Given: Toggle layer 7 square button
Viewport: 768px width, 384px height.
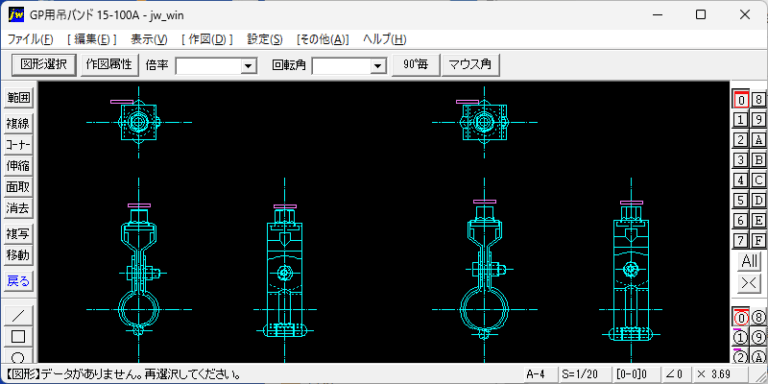Looking at the screenshot, I should click(741, 240).
